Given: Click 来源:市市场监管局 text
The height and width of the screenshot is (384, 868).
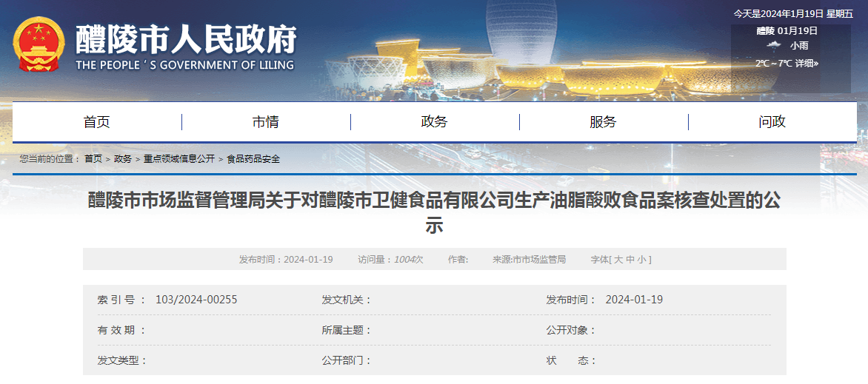Looking at the screenshot, I should (x=530, y=260).
